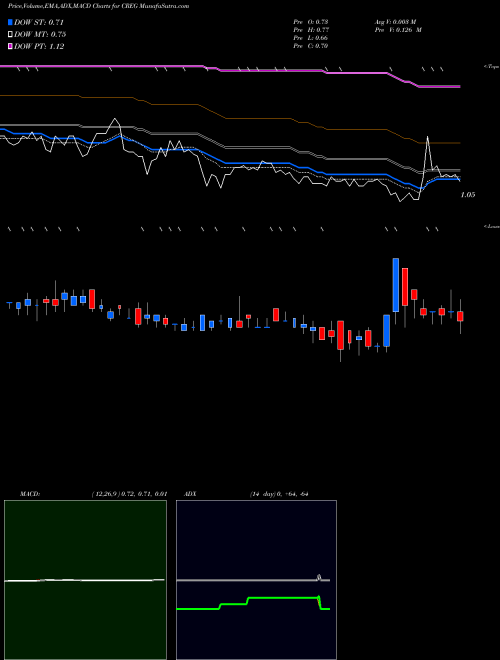Click the 'Pre L: 0.66' value

311,38
